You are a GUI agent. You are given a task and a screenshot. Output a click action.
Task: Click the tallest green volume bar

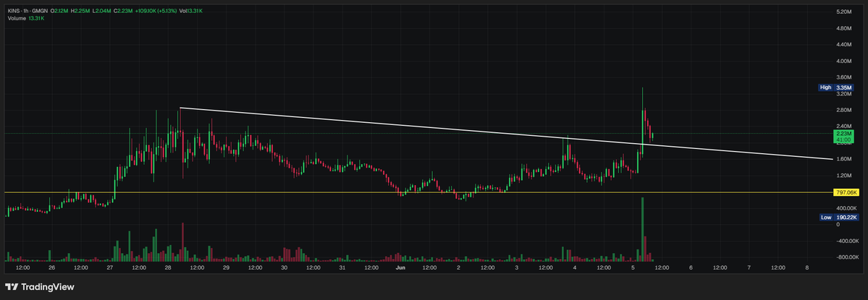643,228
